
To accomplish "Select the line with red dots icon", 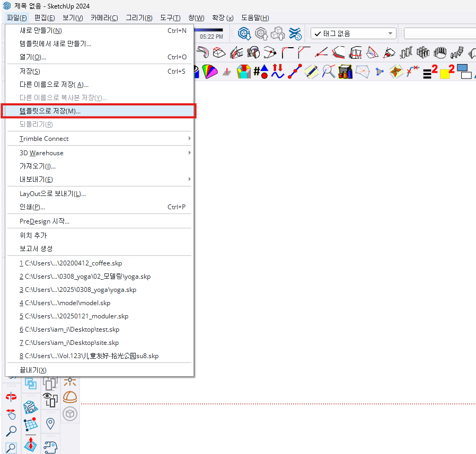I will coord(295,72).
